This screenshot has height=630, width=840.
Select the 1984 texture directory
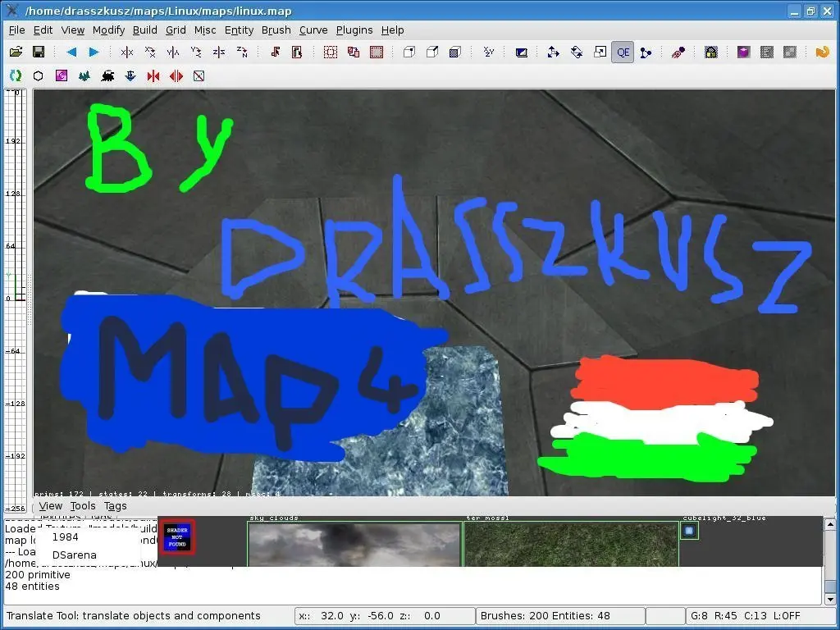[x=66, y=536]
